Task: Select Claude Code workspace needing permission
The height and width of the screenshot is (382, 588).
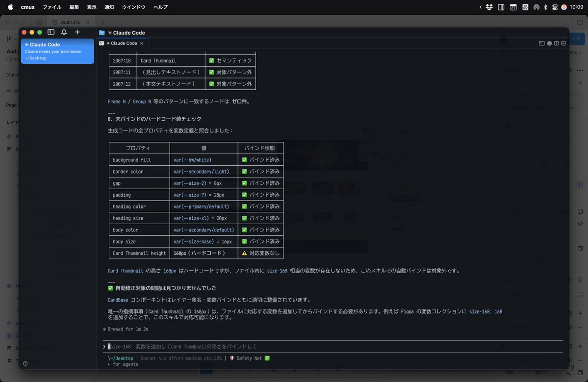Action: 57,51
